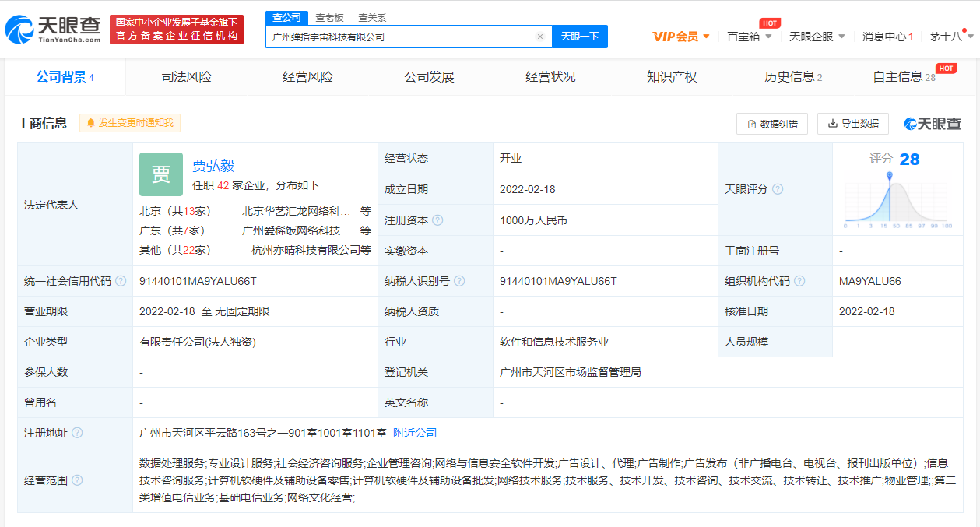Click the help icon beside 注册地址
The height and width of the screenshot is (527, 980).
pos(77,433)
